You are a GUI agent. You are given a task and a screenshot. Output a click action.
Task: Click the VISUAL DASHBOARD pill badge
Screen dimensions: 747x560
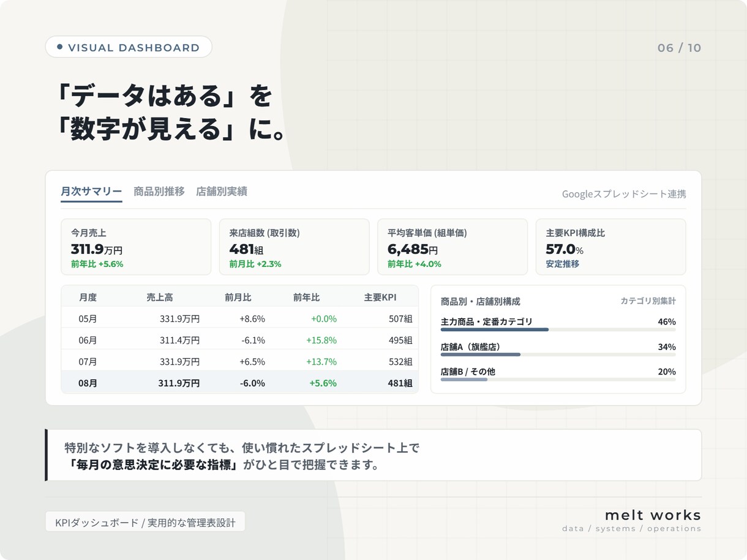coord(129,47)
